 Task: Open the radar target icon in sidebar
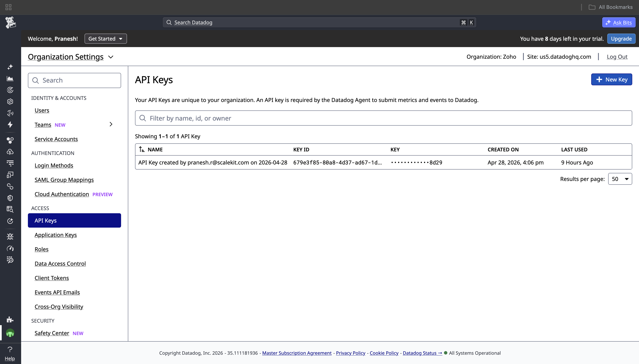[x=10, y=90]
